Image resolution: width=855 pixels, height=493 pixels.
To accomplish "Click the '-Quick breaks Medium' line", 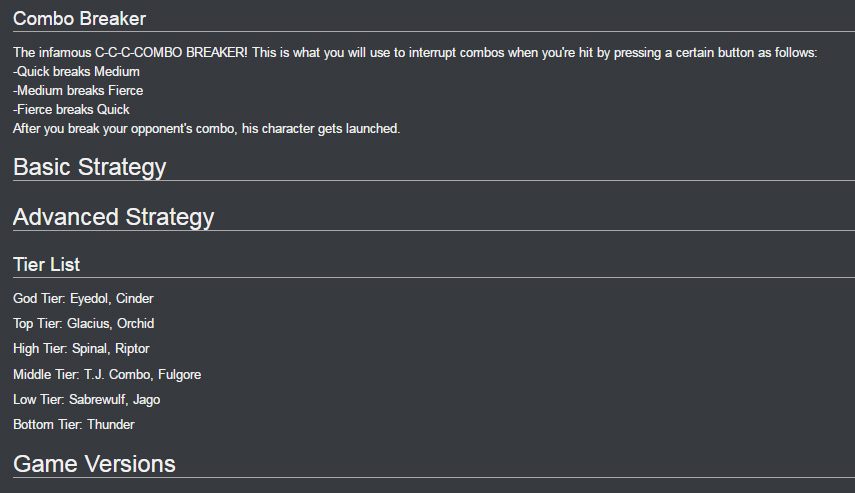I will tap(76, 71).
